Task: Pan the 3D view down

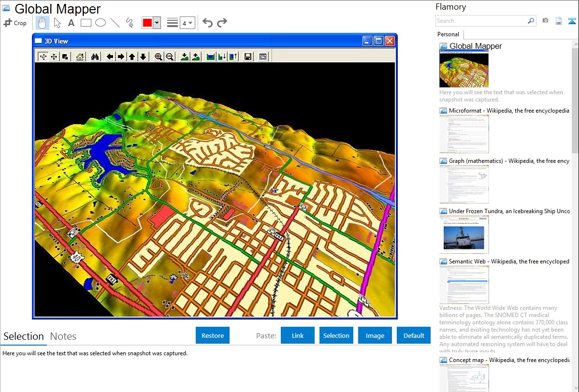Action: [143, 57]
